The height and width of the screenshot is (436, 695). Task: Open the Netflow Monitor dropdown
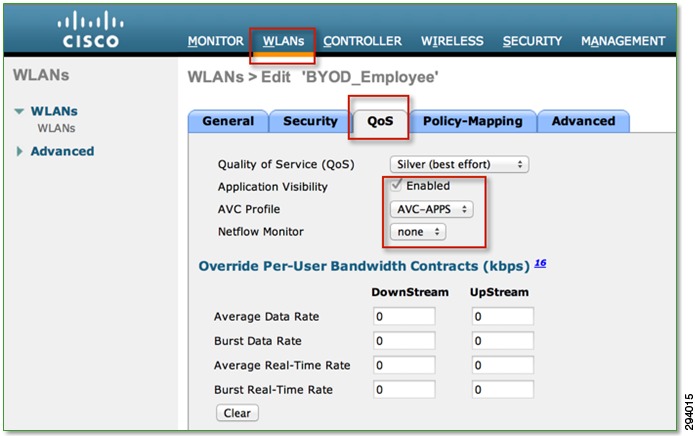(x=418, y=232)
